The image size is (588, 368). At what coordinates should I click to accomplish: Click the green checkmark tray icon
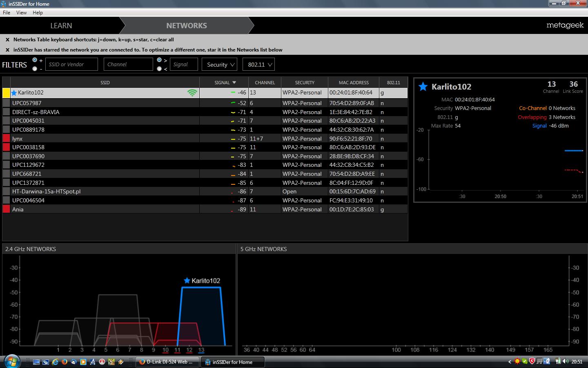tap(525, 361)
